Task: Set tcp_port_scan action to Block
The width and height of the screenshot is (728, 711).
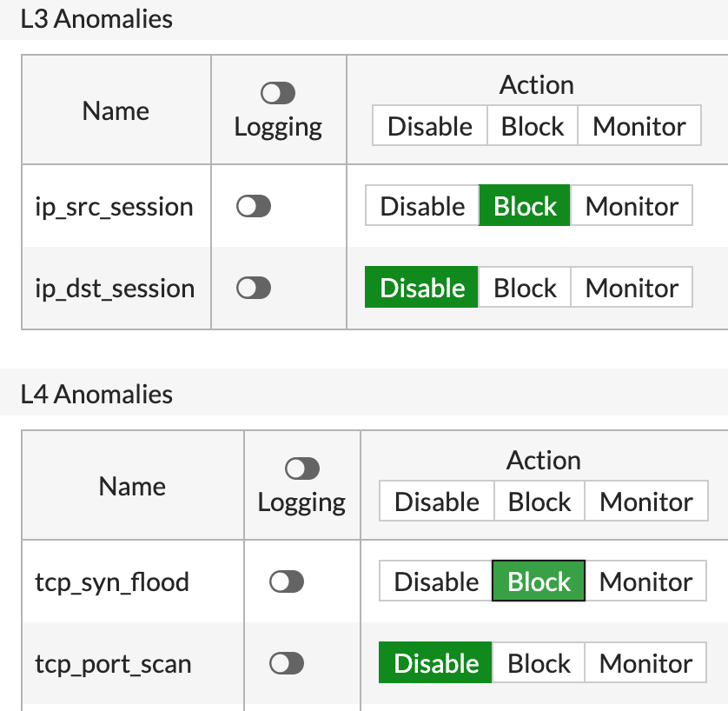Action: click(539, 664)
